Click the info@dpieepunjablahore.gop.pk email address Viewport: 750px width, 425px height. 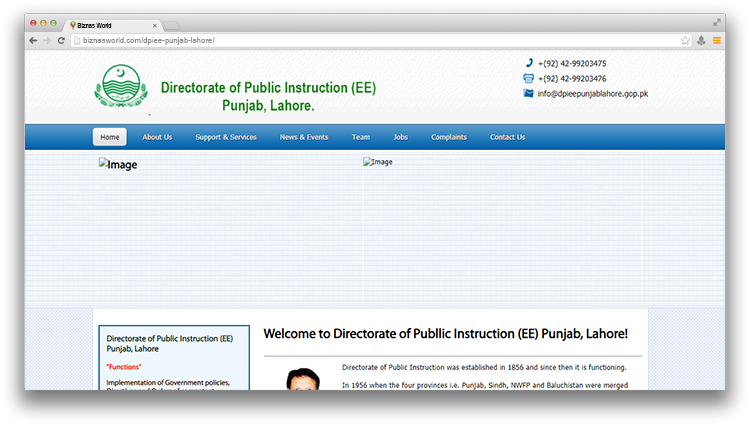click(x=593, y=93)
